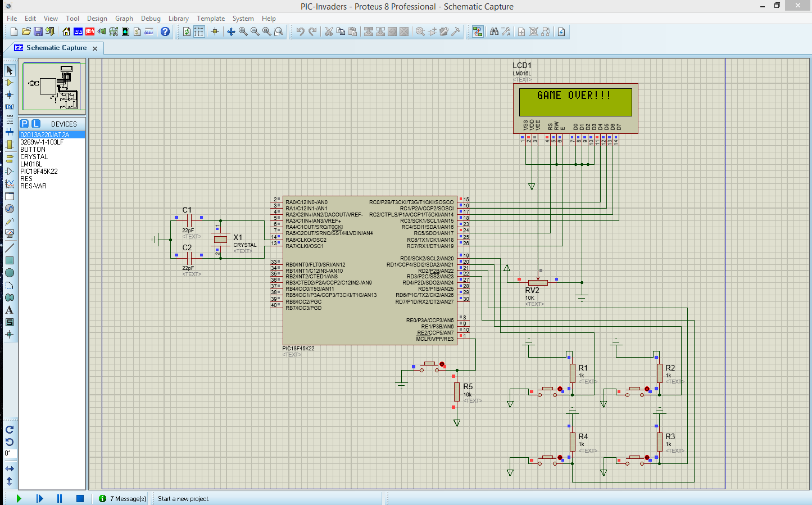Cut to clipboard scissors icon
The width and height of the screenshot is (812, 505).
[x=329, y=31]
